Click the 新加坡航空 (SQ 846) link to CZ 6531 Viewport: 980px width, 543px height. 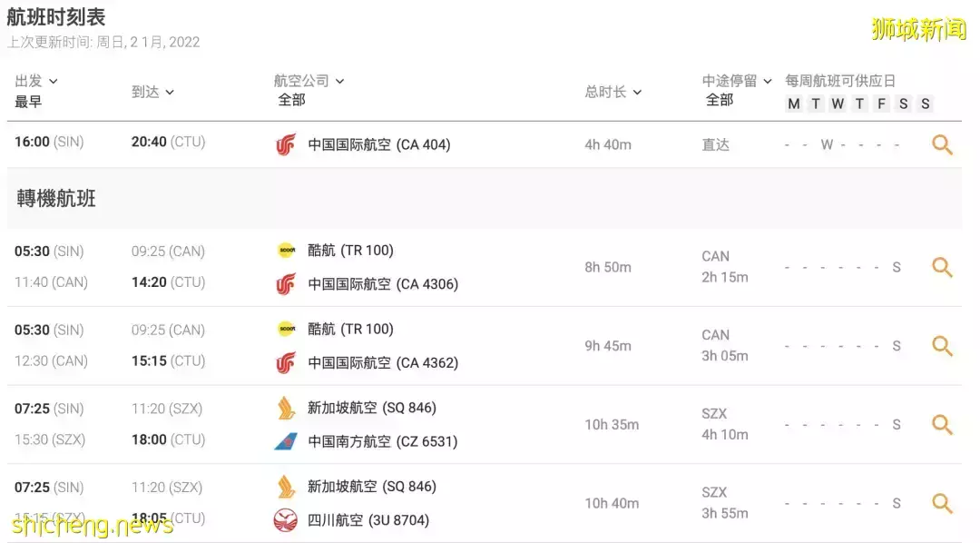372,408
